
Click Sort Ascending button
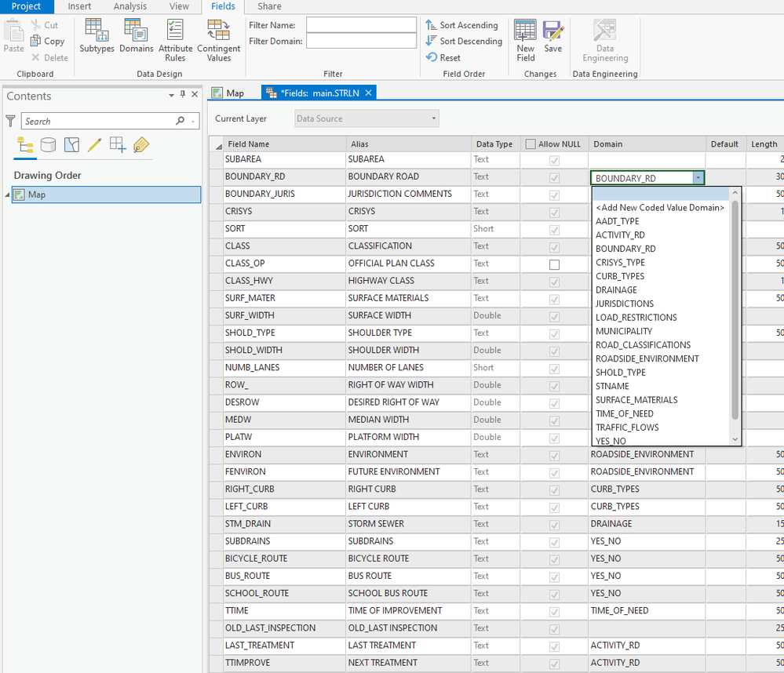[463, 25]
